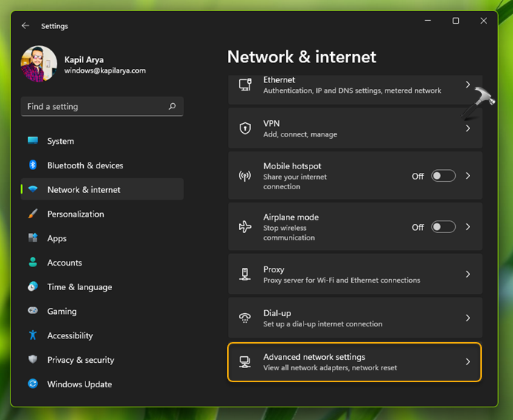Click the search magnifier icon
The image size is (513, 420).
[x=172, y=107]
